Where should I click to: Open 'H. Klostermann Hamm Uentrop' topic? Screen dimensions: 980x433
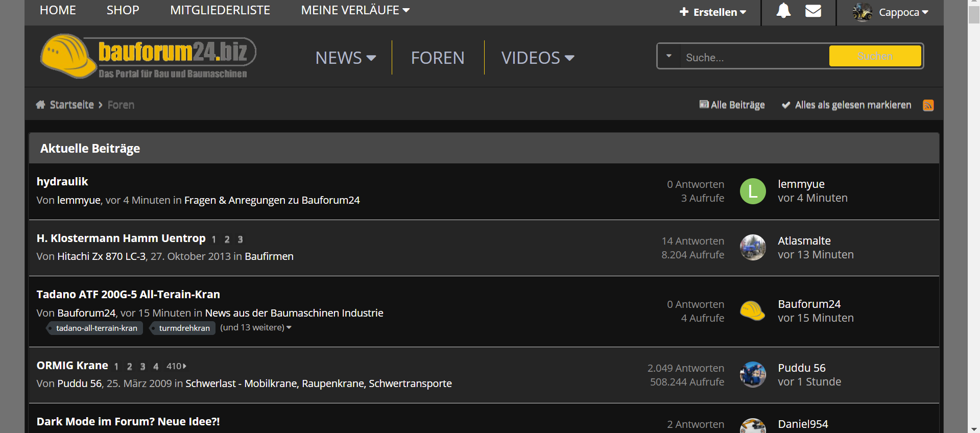[121, 238]
